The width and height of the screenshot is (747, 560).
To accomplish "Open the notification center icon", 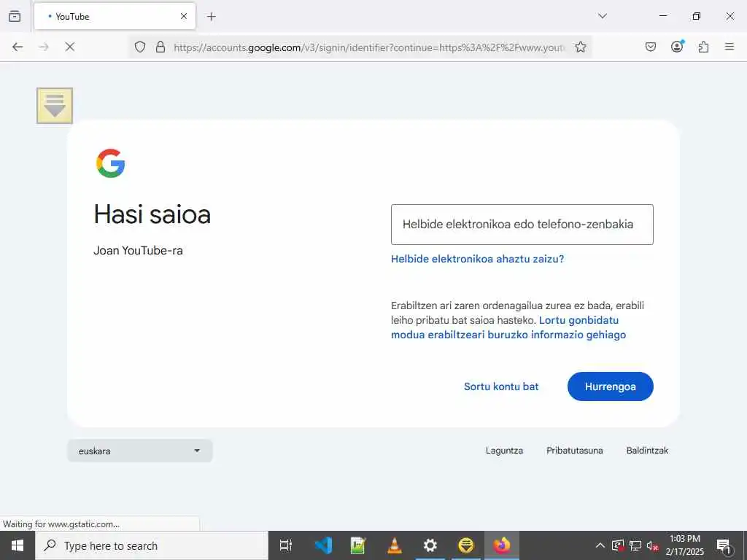I will (724, 546).
